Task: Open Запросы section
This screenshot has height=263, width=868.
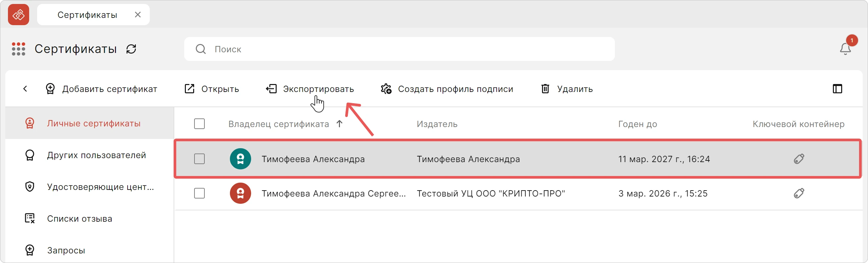Action: [90, 250]
